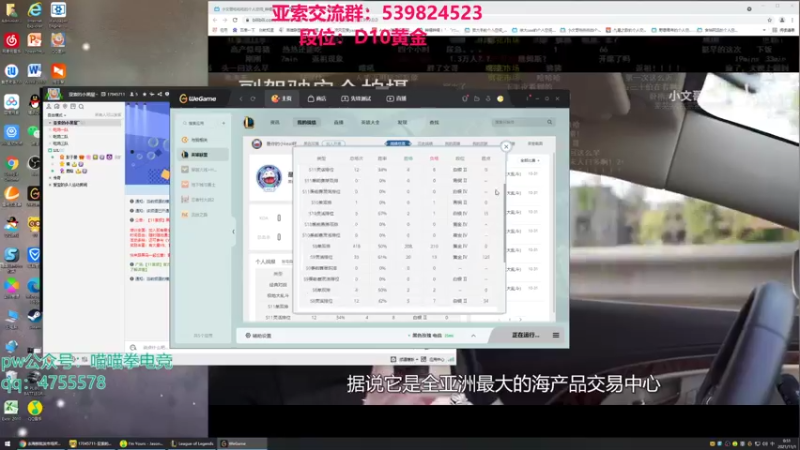Click the plus button beside WeGame sidebar search

pyautogui.click(x=223, y=123)
